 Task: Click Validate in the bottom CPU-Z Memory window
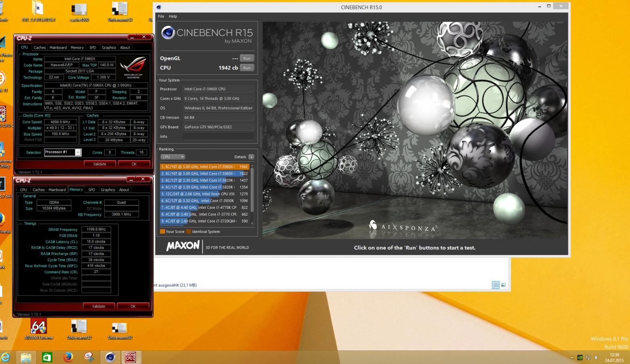(99, 306)
